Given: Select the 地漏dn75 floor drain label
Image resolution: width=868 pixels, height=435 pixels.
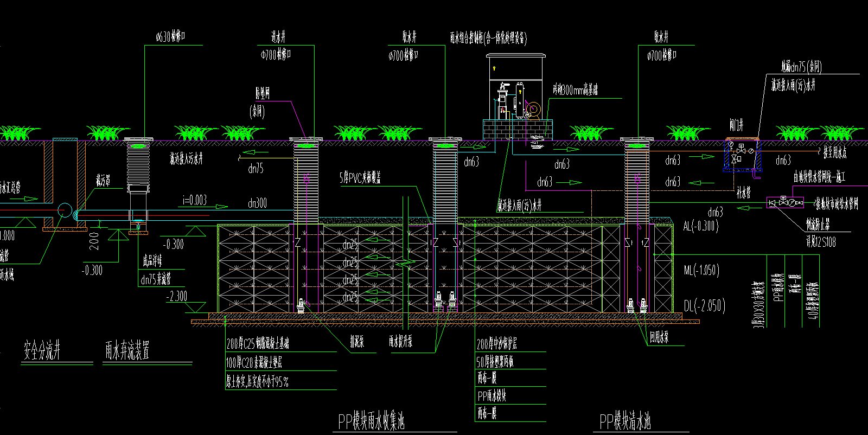Looking at the screenshot, I should coord(801,67).
